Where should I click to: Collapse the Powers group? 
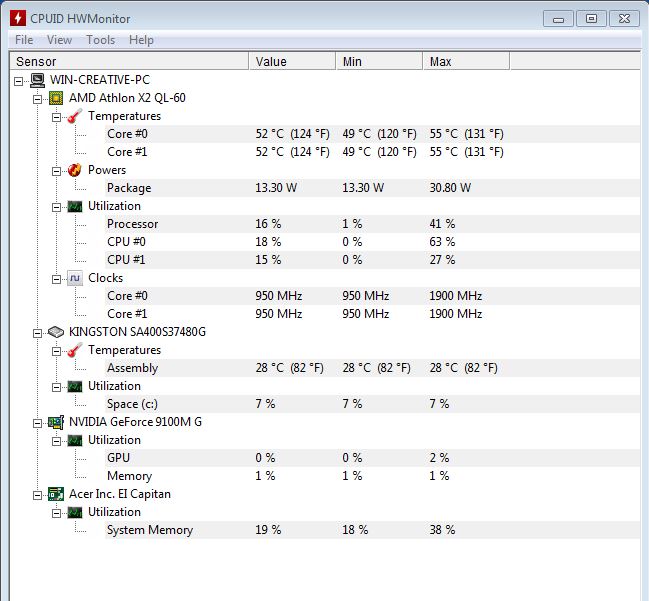[x=57, y=171]
